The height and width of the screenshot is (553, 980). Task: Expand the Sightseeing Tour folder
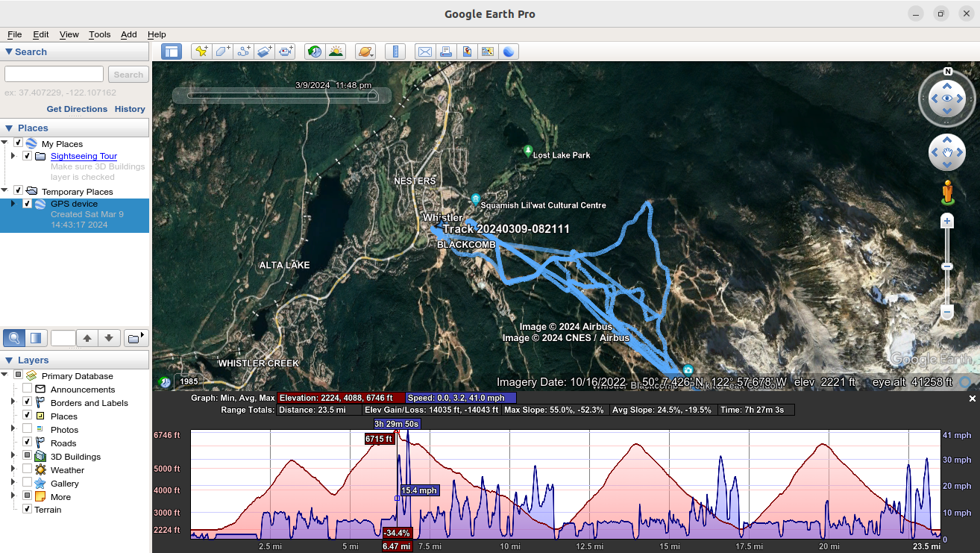click(13, 156)
